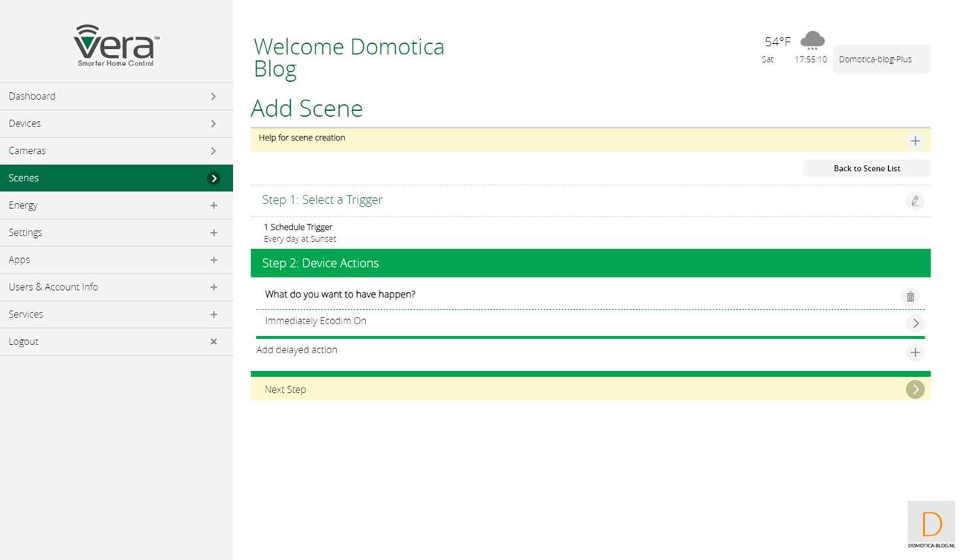Expand Users & Account Info section

(x=213, y=287)
